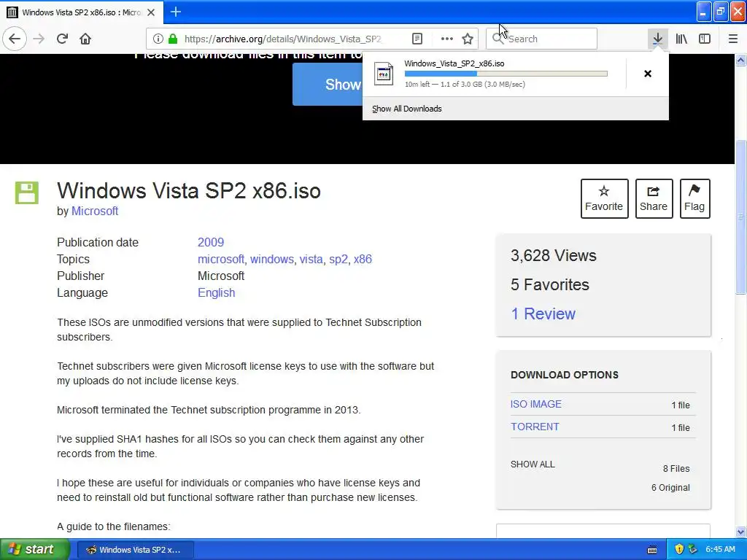
Task: Open a new tab with plus
Action: [x=175, y=12]
